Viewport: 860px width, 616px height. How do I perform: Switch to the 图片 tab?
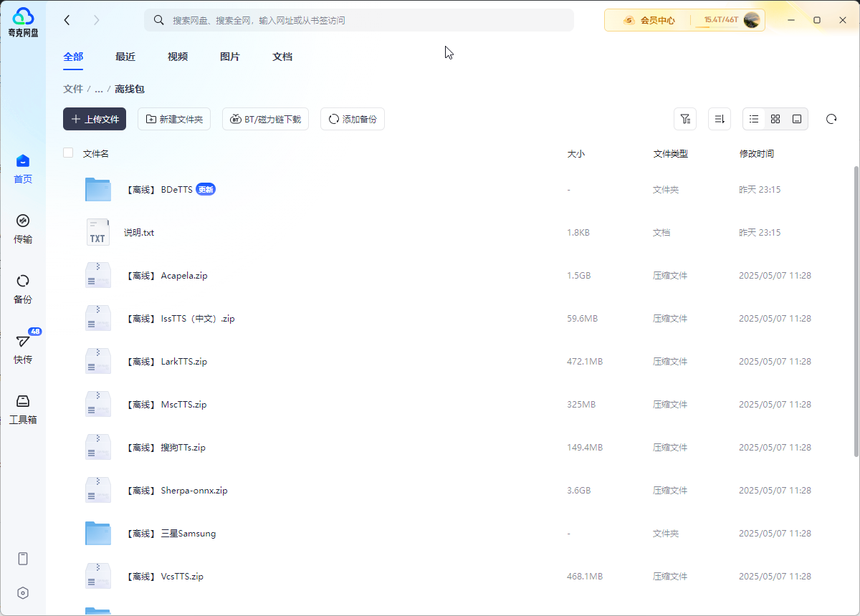pos(230,57)
